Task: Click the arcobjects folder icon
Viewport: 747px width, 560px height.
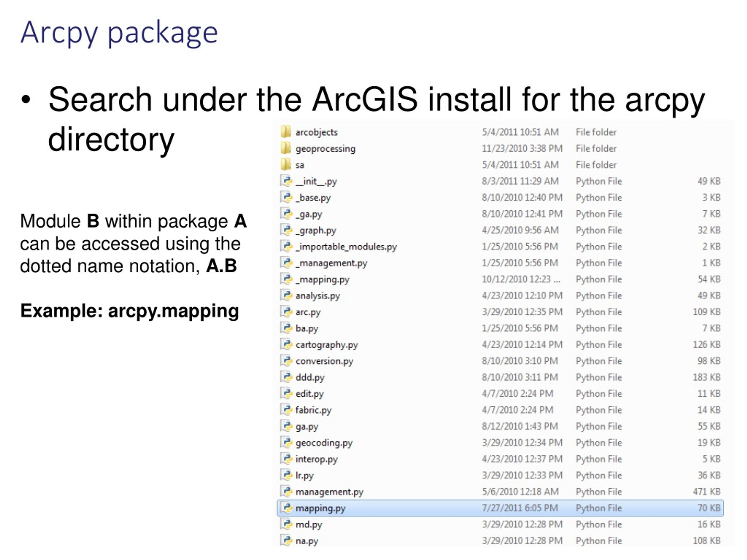Action: click(286, 132)
